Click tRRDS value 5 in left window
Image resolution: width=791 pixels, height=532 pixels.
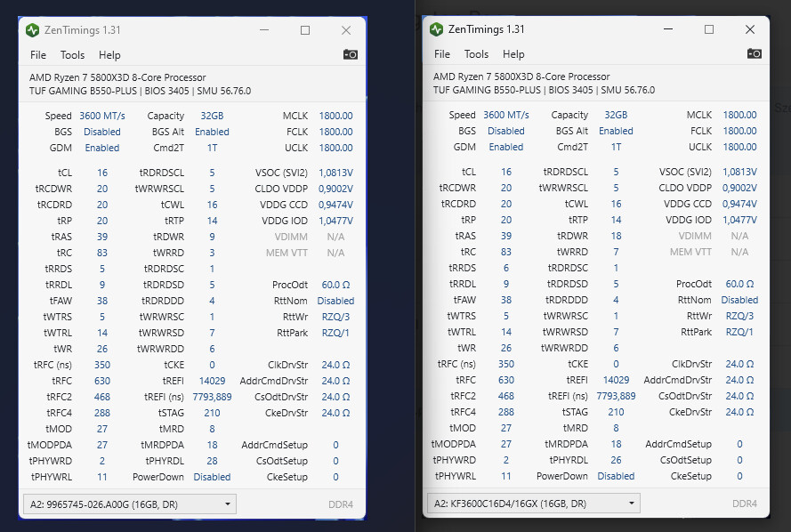pos(102,269)
